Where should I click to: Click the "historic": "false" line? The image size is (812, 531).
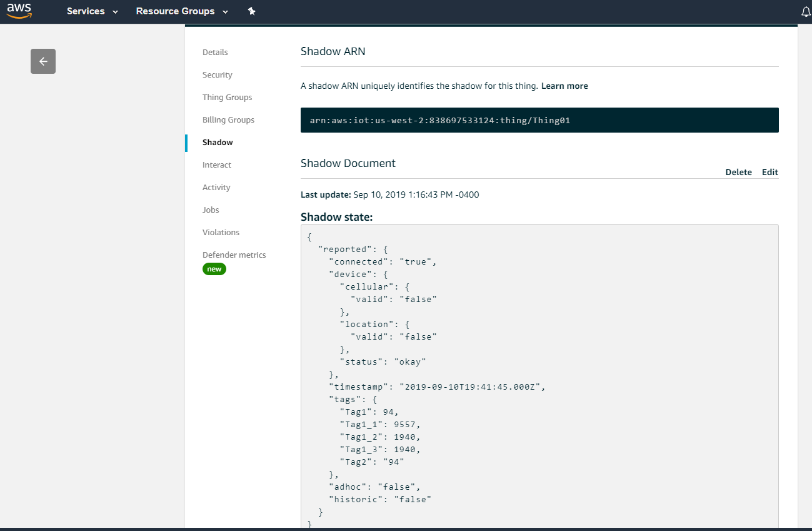coord(380,500)
